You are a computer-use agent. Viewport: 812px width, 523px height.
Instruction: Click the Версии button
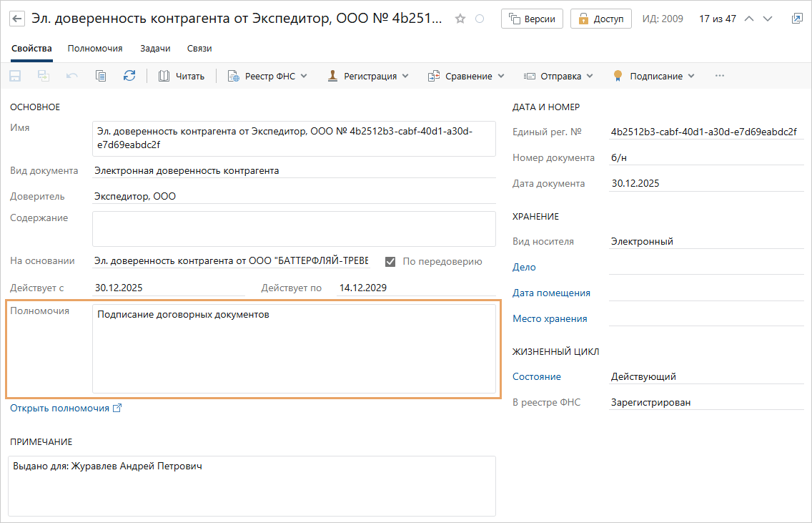coord(533,19)
